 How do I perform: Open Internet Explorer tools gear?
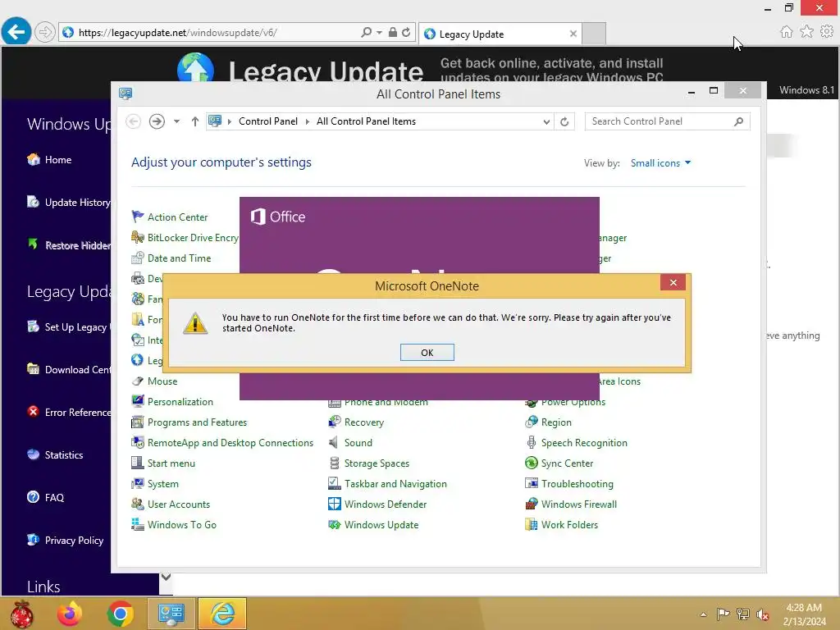(827, 32)
